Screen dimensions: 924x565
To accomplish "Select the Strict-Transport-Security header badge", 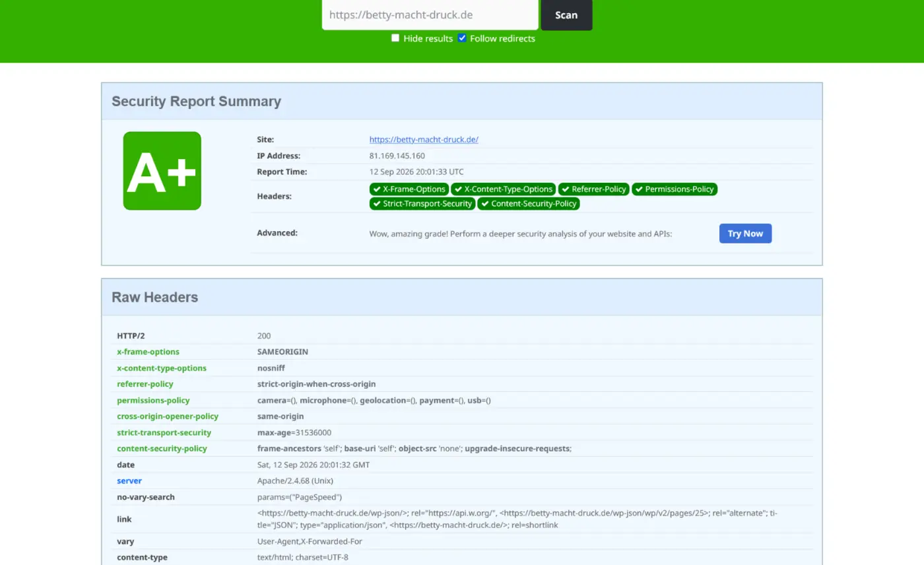I will (422, 203).
